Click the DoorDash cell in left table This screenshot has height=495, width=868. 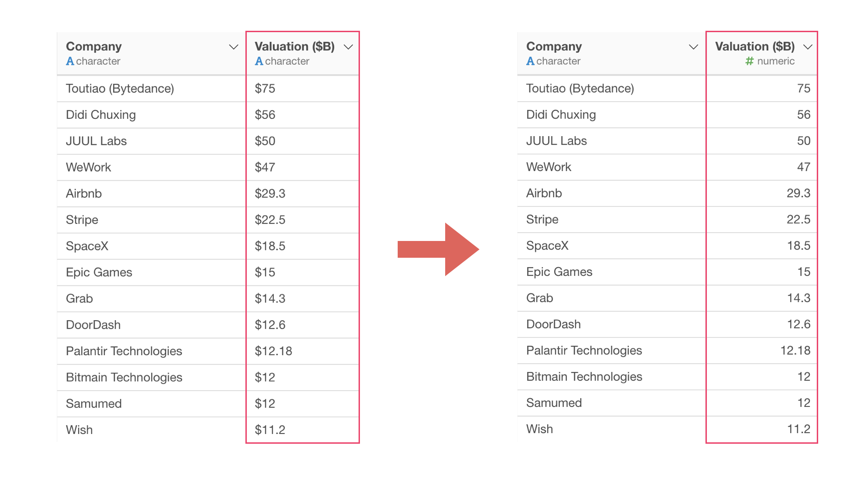point(151,325)
